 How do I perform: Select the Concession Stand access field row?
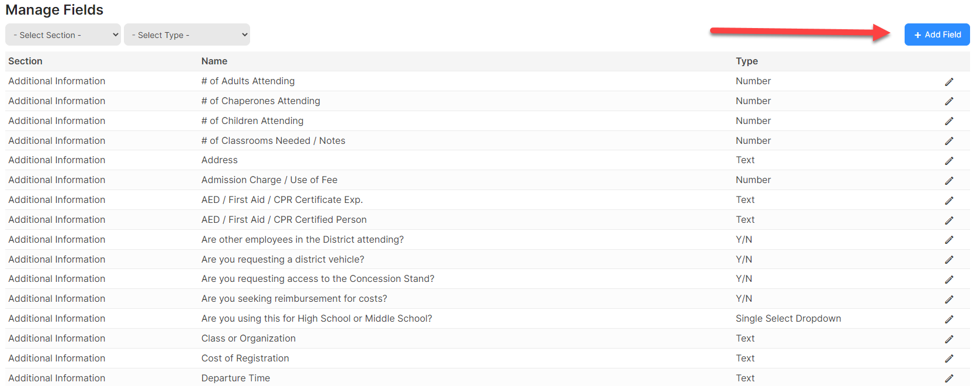coord(487,279)
